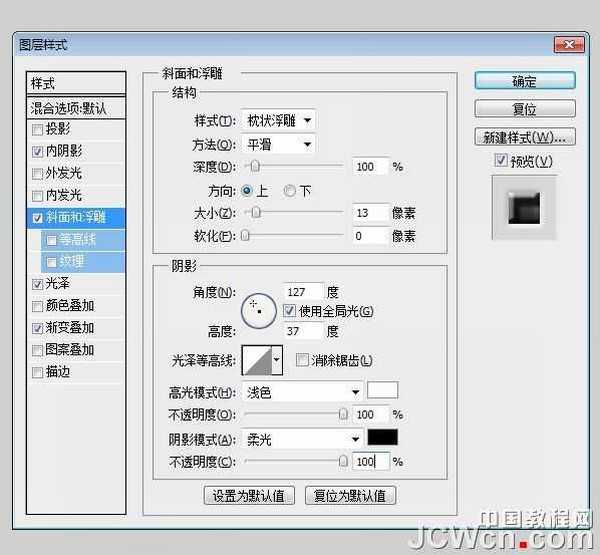Select the 等高线 (Contour) sub-item

[77, 239]
